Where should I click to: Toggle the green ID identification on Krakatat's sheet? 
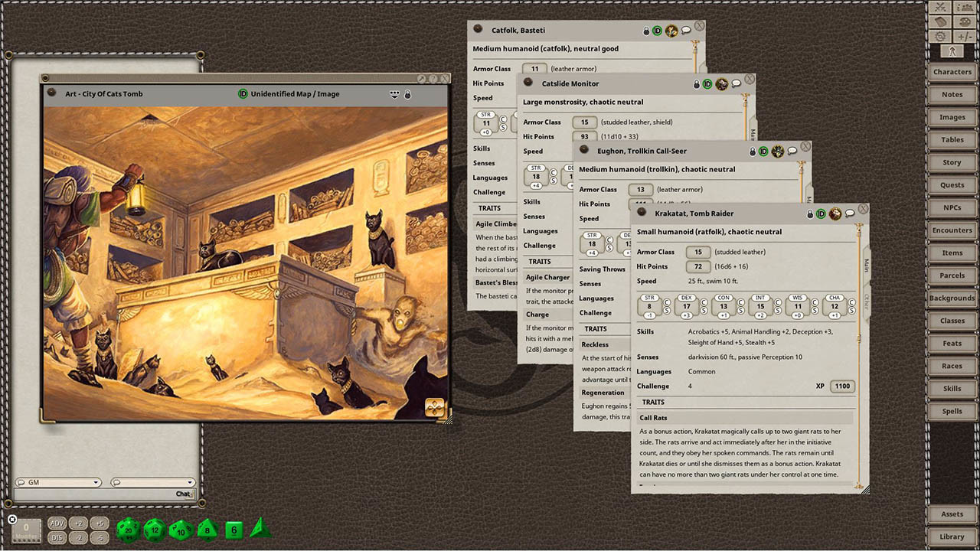click(x=821, y=214)
